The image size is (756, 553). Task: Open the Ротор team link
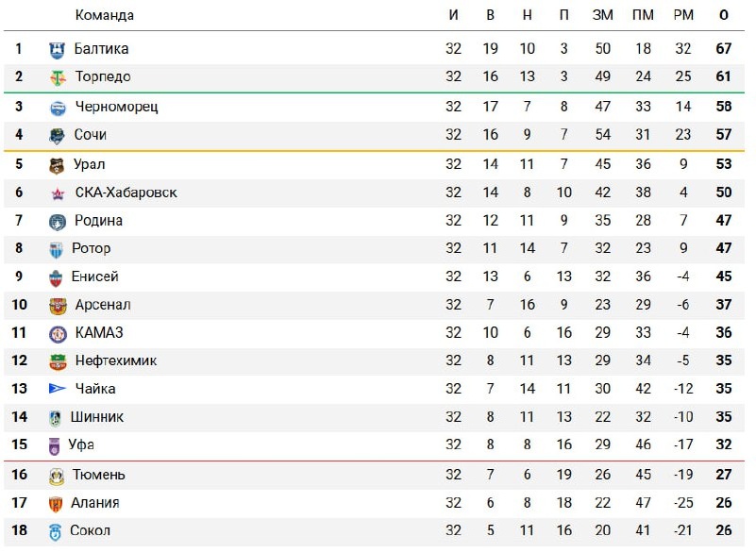coord(92,248)
